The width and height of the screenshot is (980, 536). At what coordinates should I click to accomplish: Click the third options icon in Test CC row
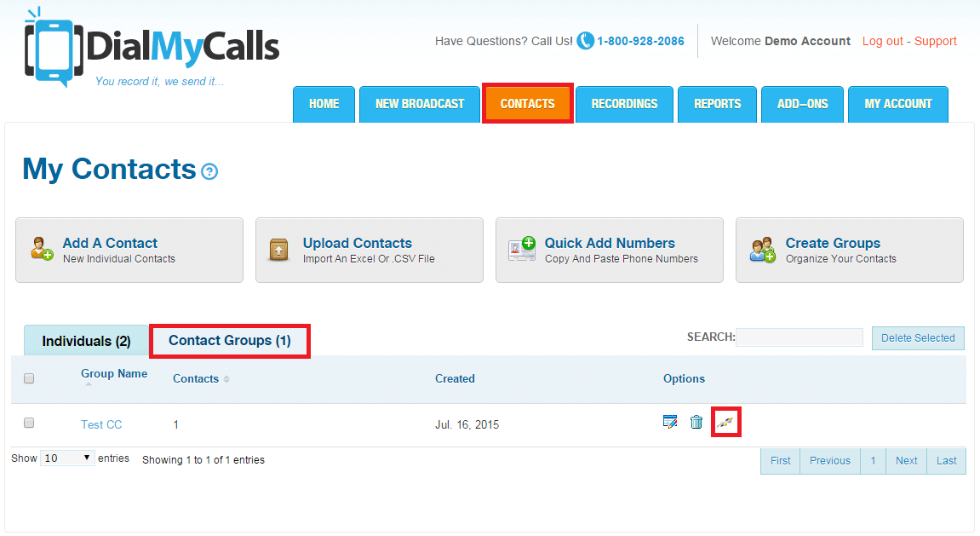725,422
